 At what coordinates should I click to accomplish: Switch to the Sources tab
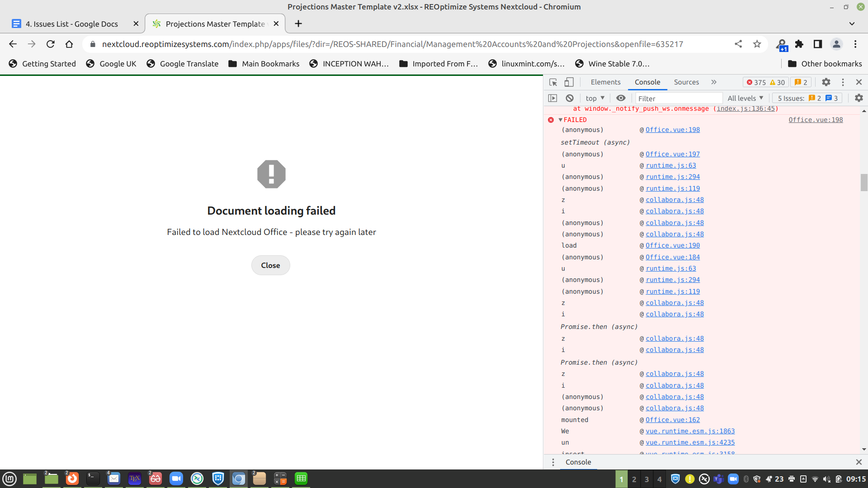(x=686, y=82)
